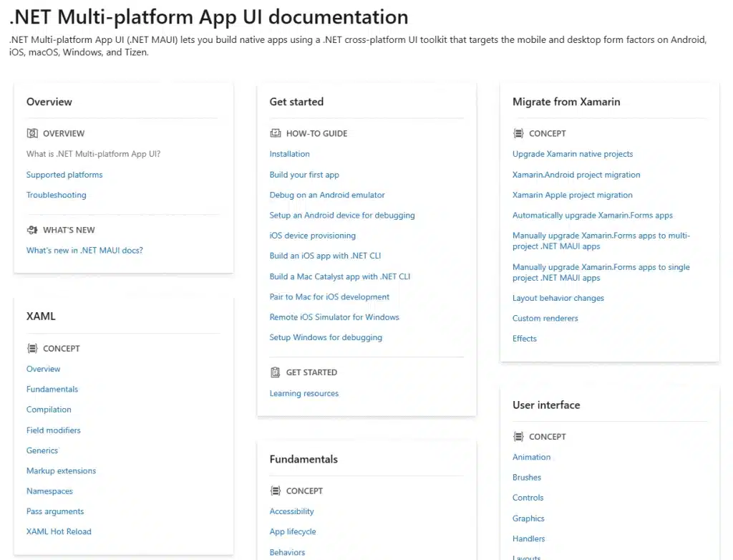Open the Brushes link under User interface
The height and width of the screenshot is (560, 733).
coord(527,478)
